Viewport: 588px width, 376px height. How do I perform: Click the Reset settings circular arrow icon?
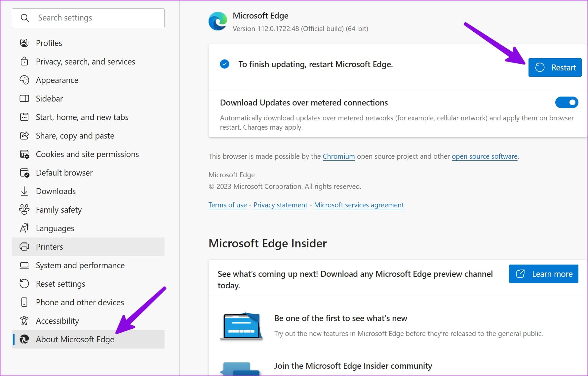(24, 283)
